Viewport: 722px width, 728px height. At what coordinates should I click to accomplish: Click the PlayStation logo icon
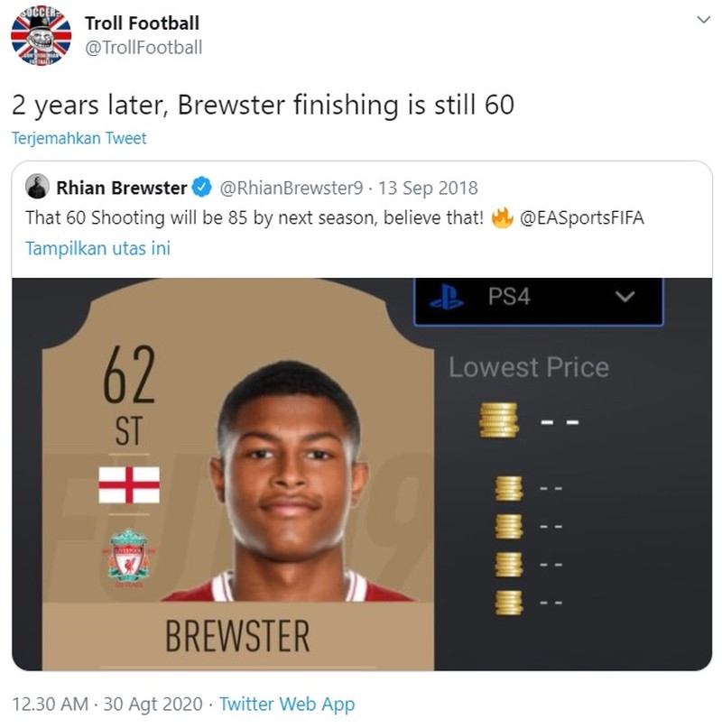click(x=447, y=297)
